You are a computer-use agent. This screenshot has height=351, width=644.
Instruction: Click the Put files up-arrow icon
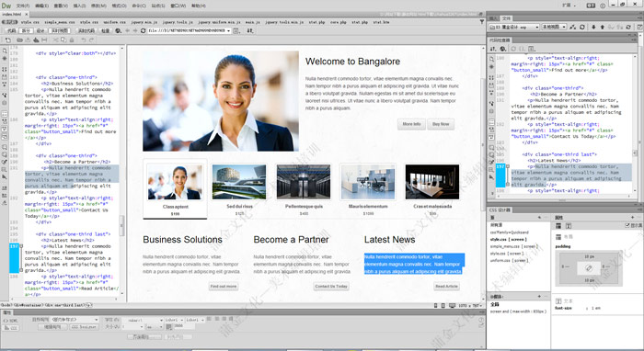(603, 27)
